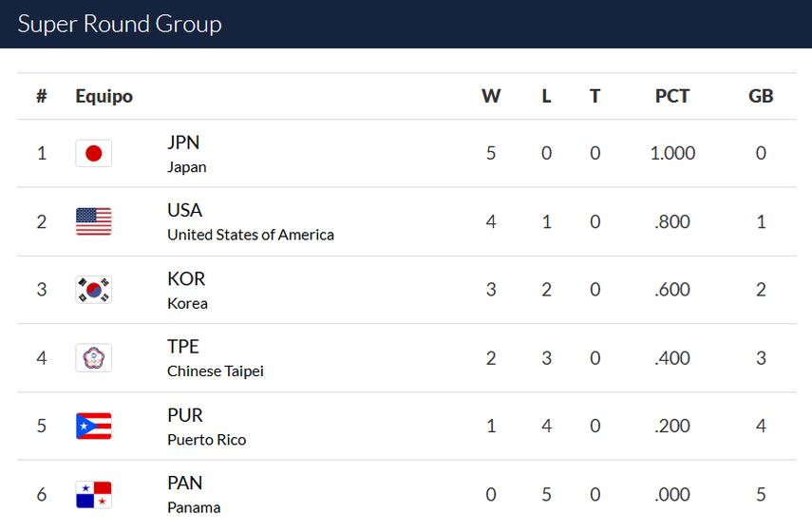Click the Equipo column header
The image size is (812, 532).
(x=104, y=96)
